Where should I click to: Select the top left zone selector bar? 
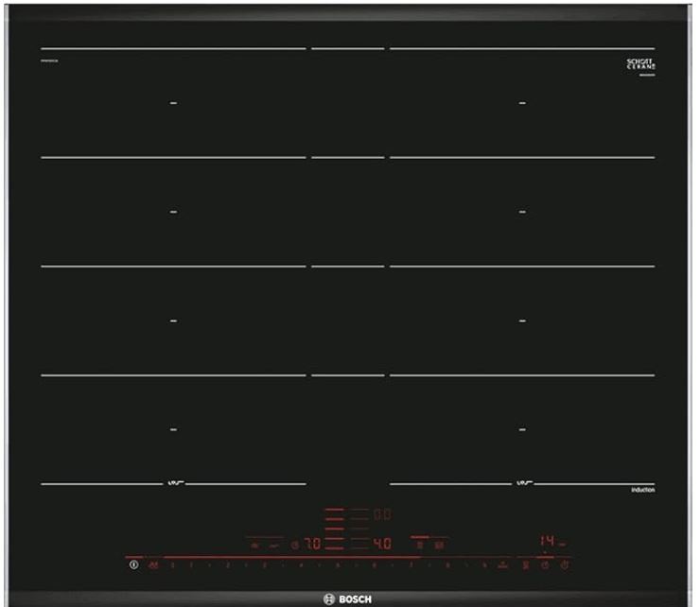pos(334,509)
